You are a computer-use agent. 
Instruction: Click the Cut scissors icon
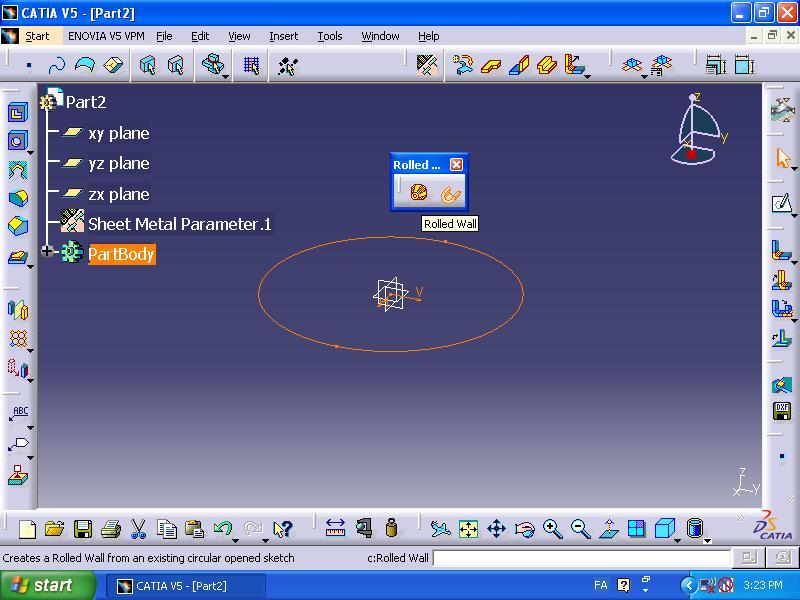[139, 529]
